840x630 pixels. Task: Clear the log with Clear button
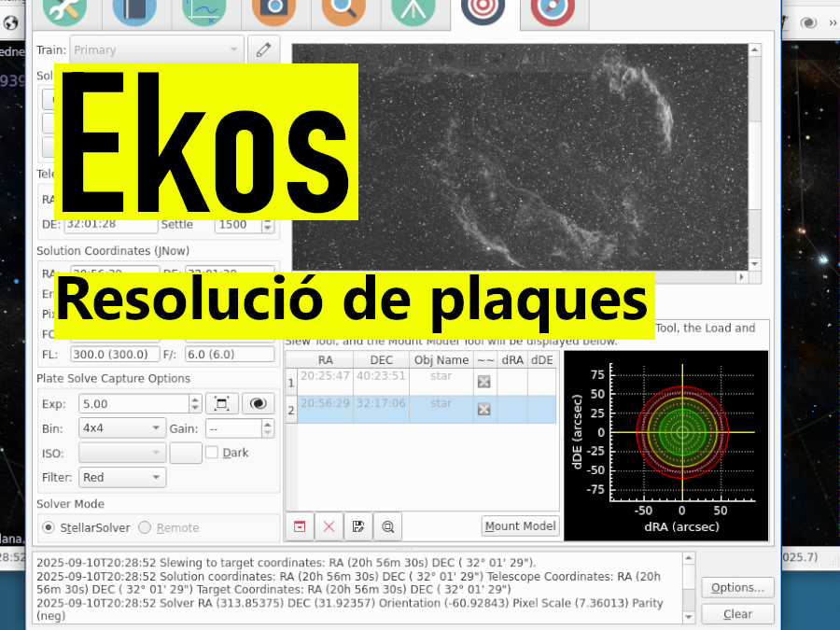pos(737,614)
